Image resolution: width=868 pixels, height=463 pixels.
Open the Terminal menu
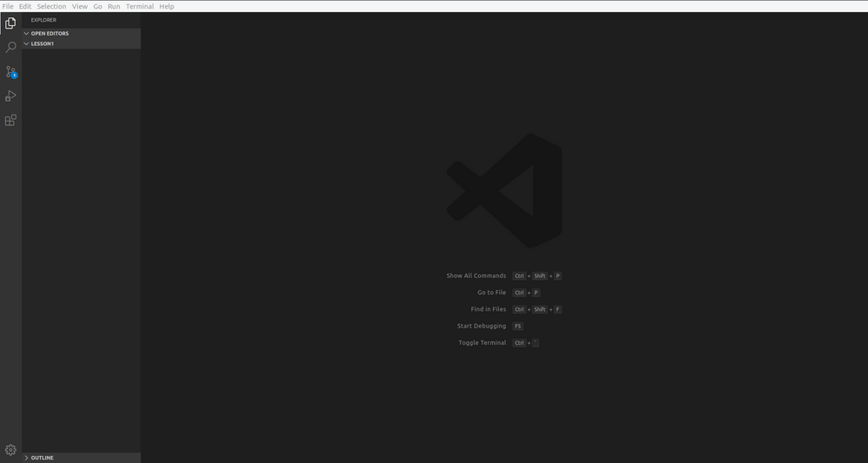pos(140,6)
